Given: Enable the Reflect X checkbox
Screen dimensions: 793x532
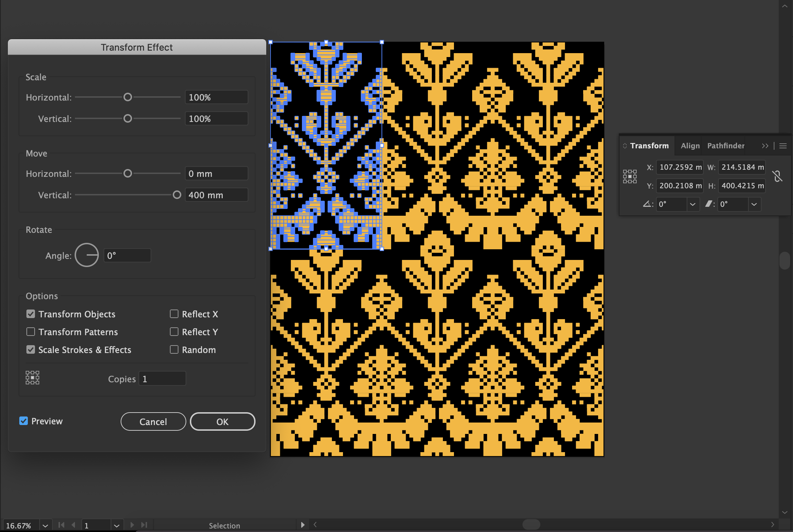Looking at the screenshot, I should pyautogui.click(x=174, y=314).
